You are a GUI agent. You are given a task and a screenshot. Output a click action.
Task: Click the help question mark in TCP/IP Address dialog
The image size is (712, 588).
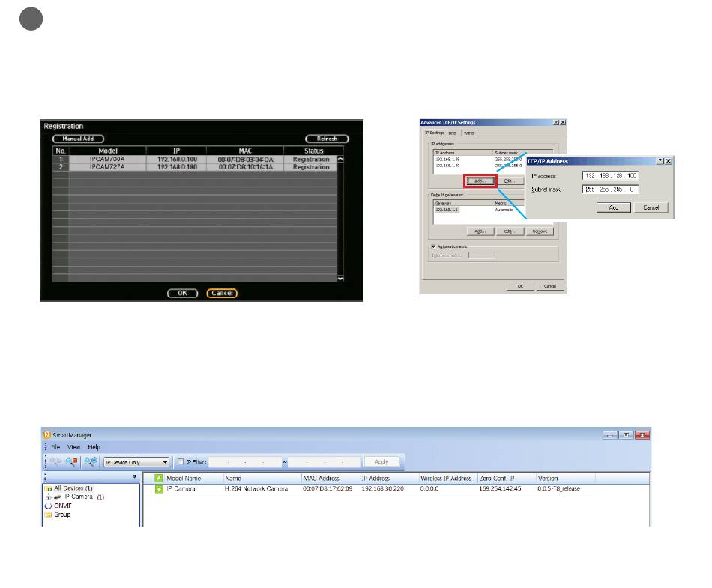pyautogui.click(x=660, y=161)
